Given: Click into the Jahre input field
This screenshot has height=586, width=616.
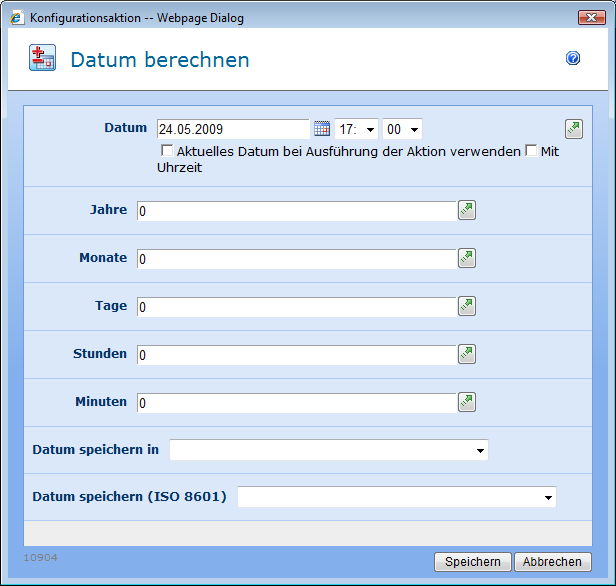Looking at the screenshot, I should [x=296, y=211].
